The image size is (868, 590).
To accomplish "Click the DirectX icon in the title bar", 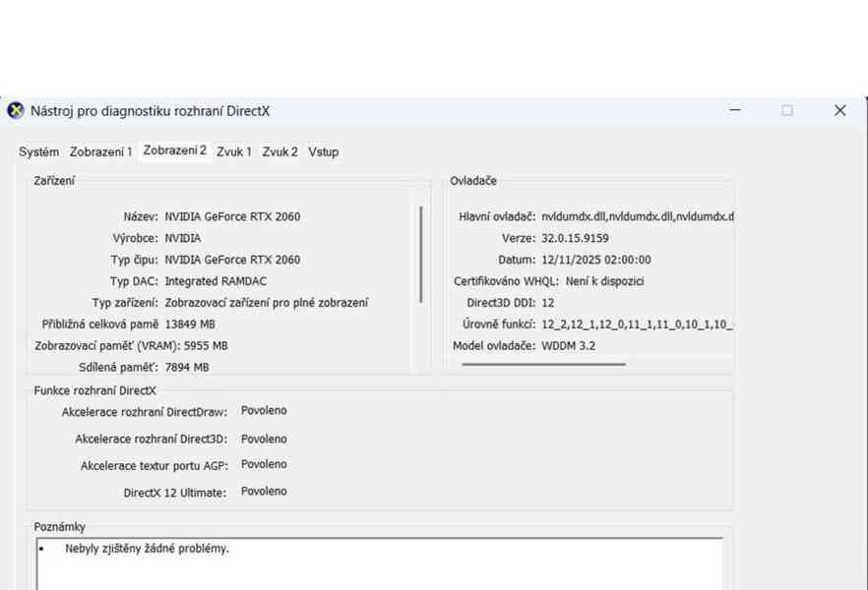I will (x=16, y=111).
